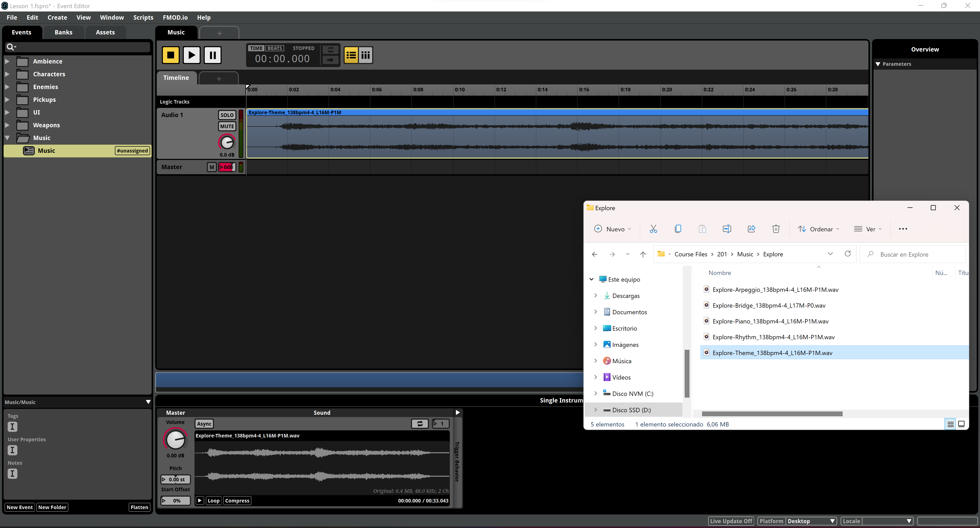Click the New Folder button
The height and width of the screenshot is (528, 980).
tap(52, 507)
